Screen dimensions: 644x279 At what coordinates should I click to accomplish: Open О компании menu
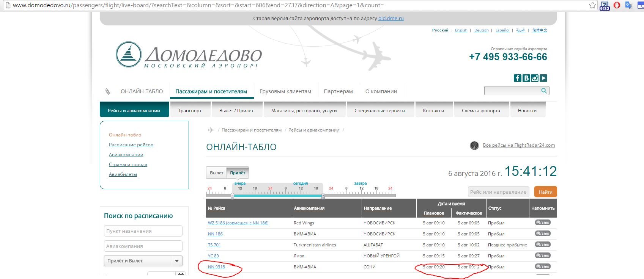381,91
